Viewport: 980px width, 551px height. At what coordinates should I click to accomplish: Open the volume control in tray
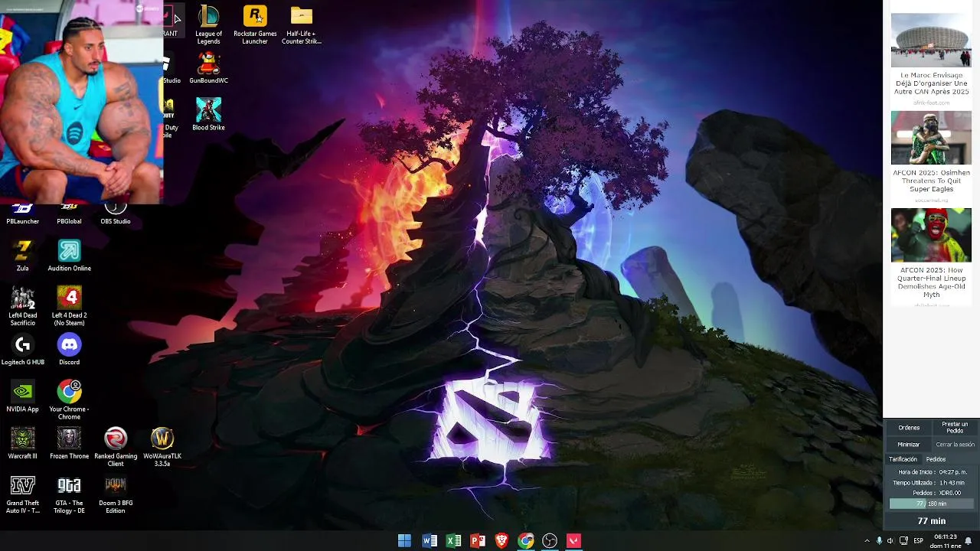(x=890, y=541)
